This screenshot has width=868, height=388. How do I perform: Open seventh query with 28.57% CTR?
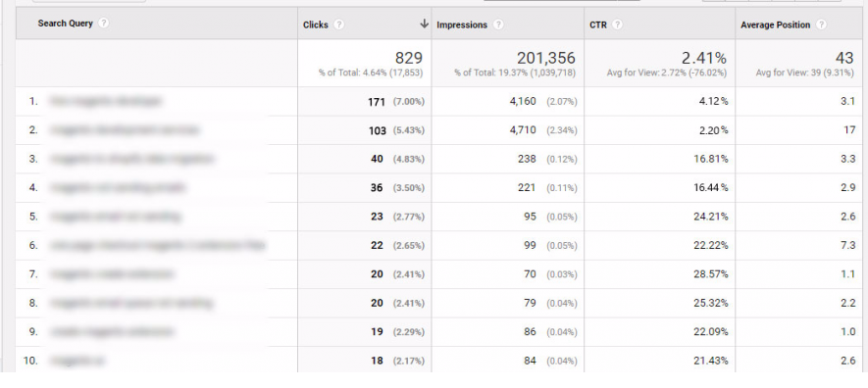click(112, 273)
